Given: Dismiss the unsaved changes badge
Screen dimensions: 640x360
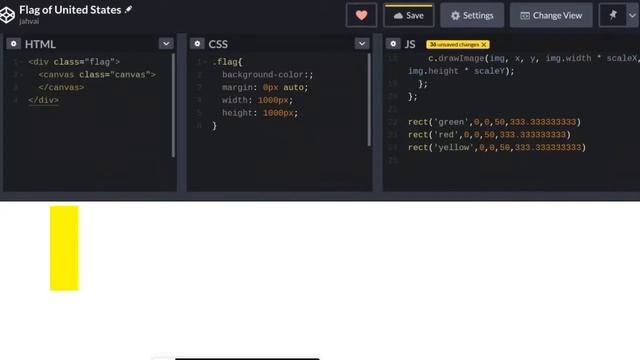Looking at the screenshot, I should (x=484, y=44).
